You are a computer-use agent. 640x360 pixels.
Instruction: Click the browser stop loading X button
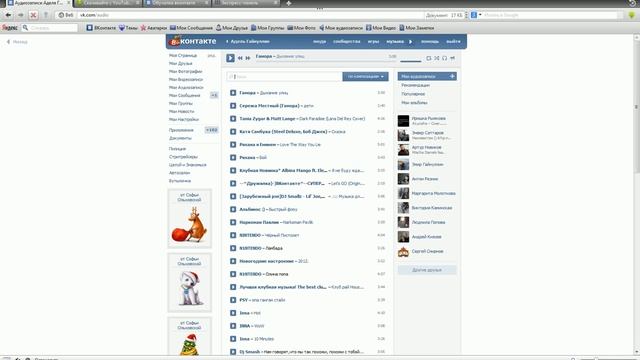pyautogui.click(x=33, y=15)
